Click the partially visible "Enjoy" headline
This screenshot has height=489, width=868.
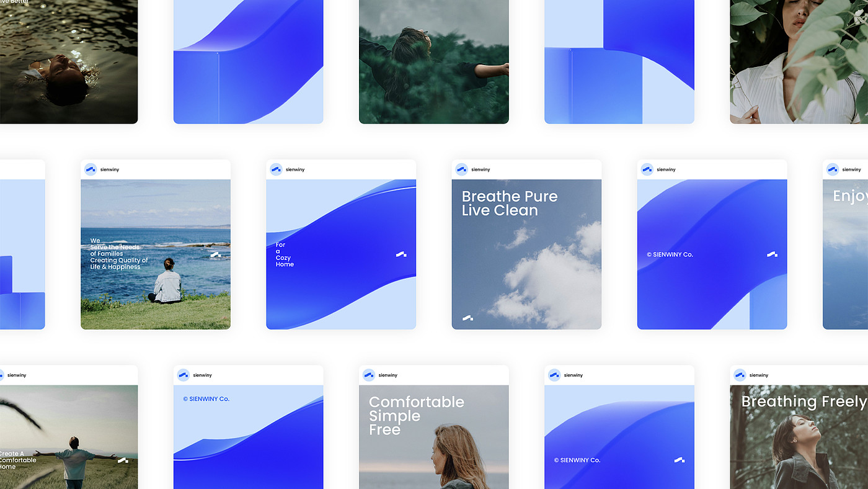850,197
